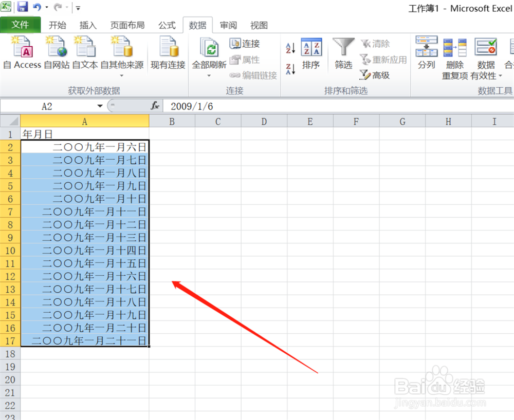Select column B header
The image size is (514, 420).
172,122
